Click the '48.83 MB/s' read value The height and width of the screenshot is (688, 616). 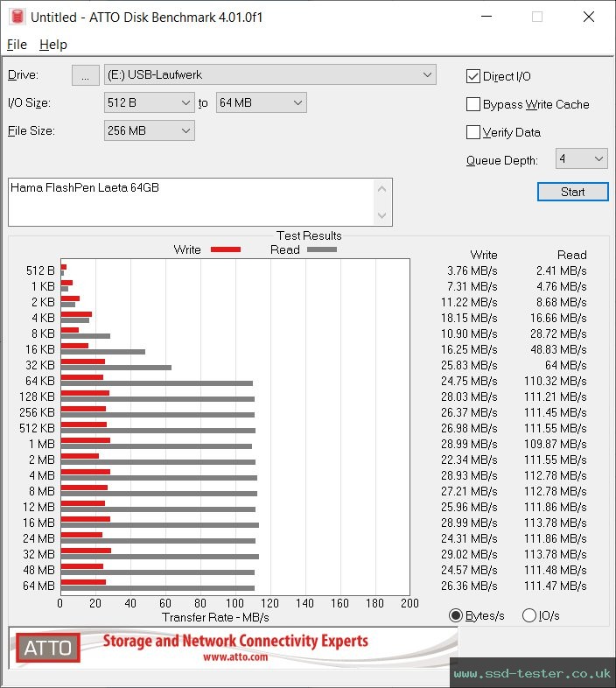tap(558, 350)
